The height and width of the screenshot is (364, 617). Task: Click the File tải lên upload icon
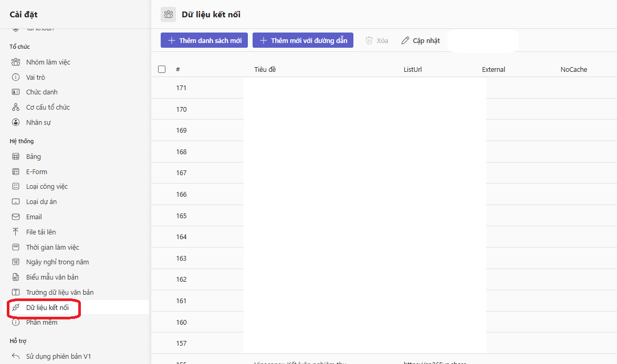click(x=16, y=232)
